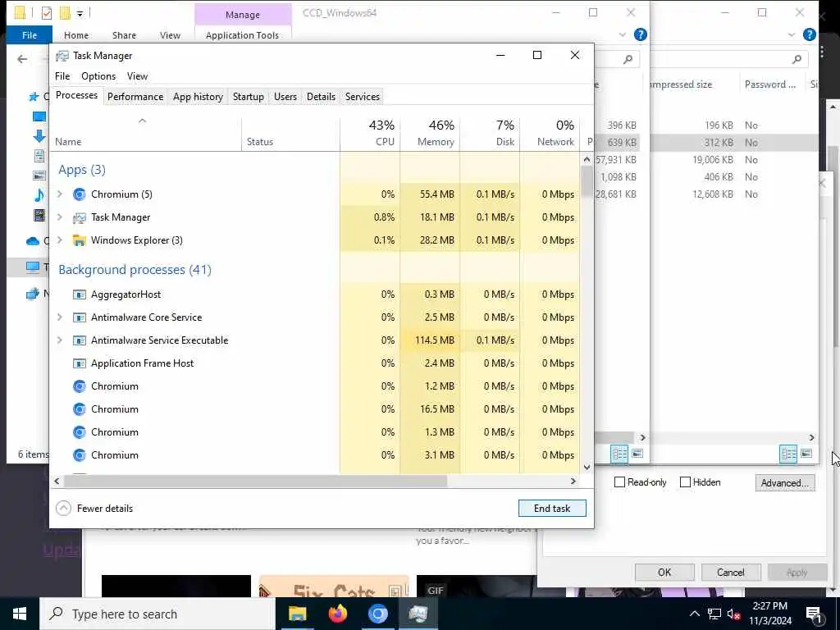Click the back arrow in File Explorer
This screenshot has width=840, height=630.
(x=22, y=59)
